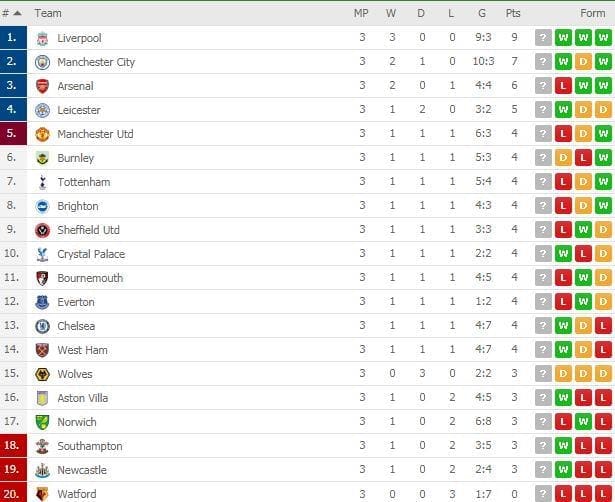Click the Everton club crest icon
Viewport: 615px width, 502px height.
point(42,302)
